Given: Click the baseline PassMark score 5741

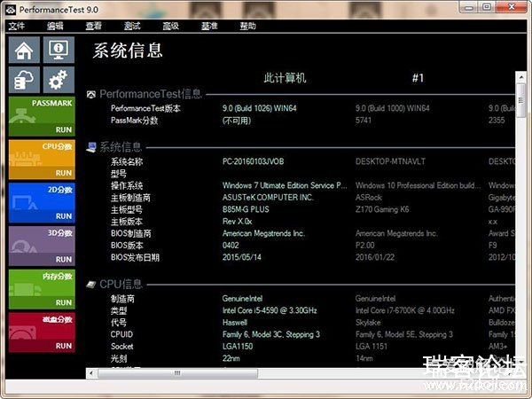Looking at the screenshot, I should 364,121.
